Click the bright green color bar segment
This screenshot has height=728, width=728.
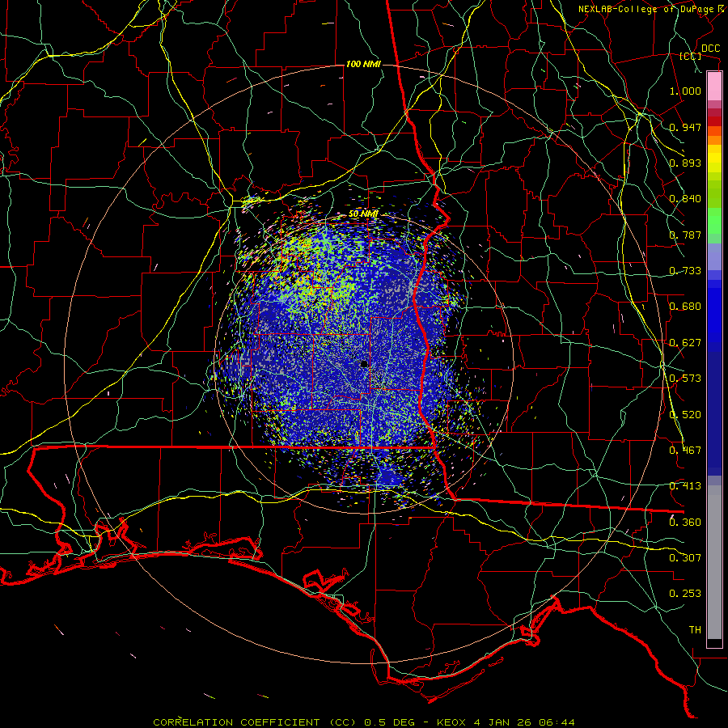tap(714, 221)
